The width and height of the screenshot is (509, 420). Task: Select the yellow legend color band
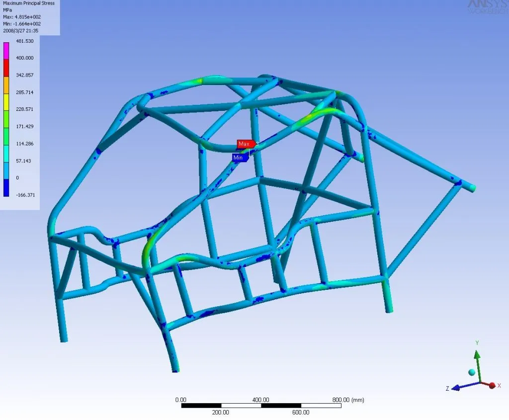[6, 101]
